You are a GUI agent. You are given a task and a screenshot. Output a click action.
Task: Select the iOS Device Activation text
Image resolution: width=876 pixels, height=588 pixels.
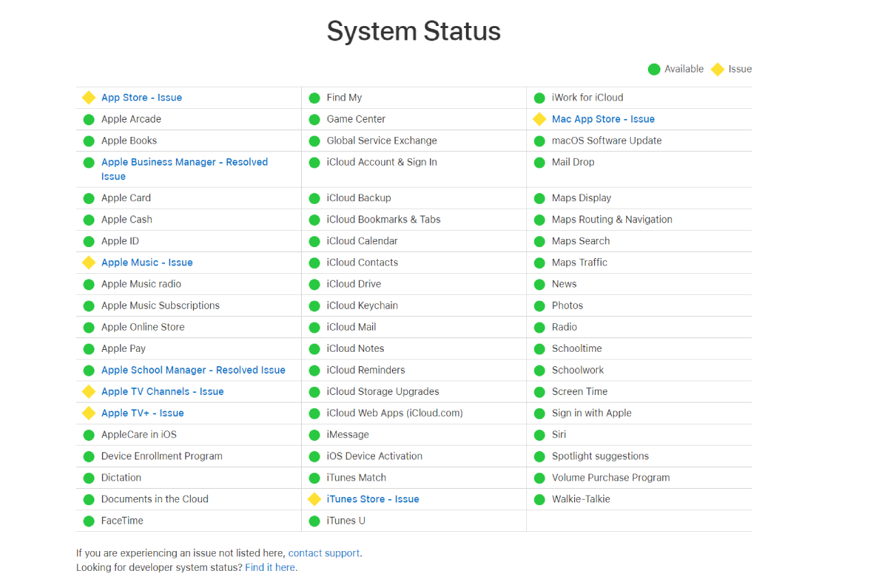tap(375, 456)
